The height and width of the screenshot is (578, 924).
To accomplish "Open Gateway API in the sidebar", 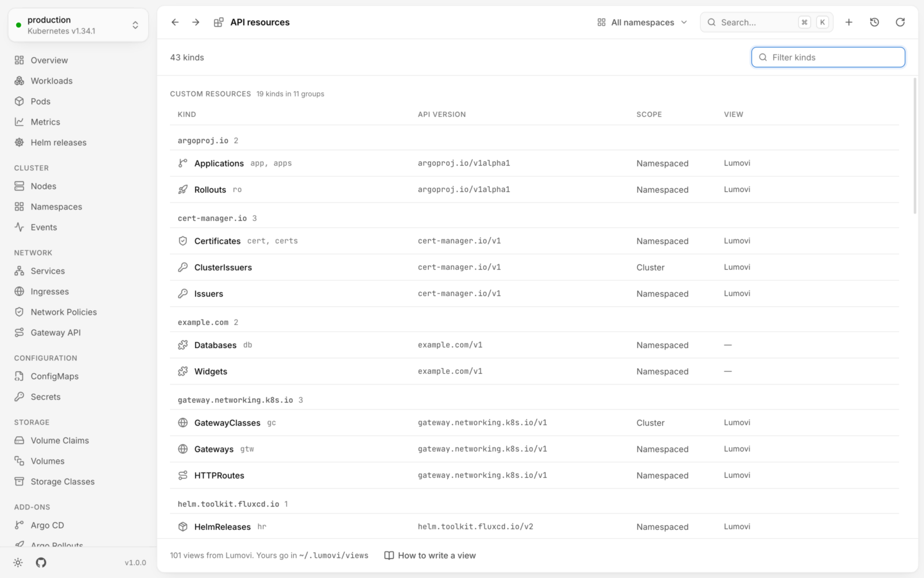I will [78, 333].
